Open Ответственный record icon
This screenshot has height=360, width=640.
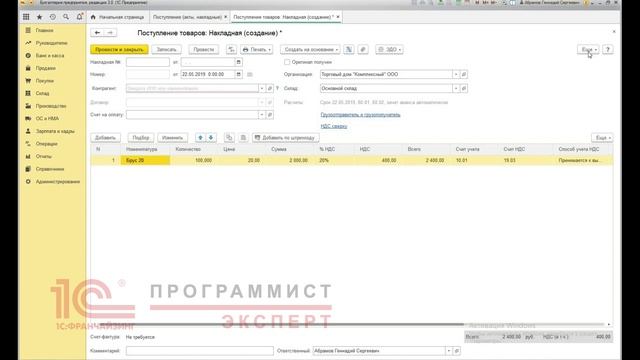(x=457, y=351)
